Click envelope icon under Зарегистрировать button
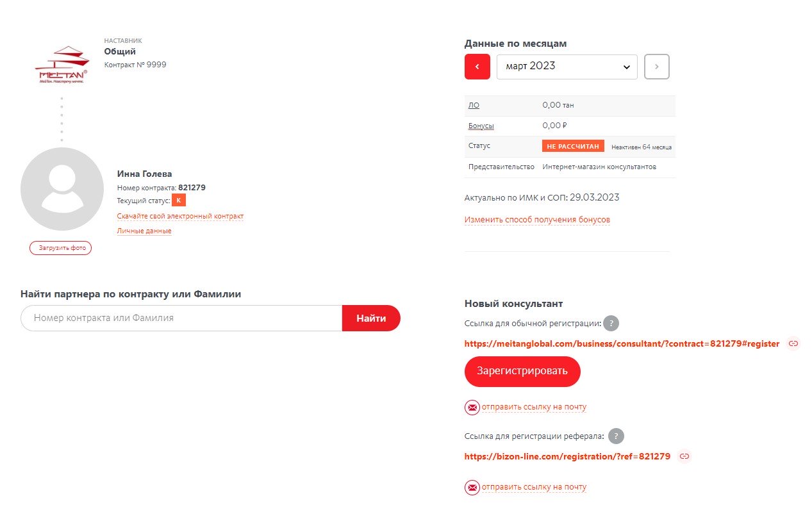 point(472,407)
